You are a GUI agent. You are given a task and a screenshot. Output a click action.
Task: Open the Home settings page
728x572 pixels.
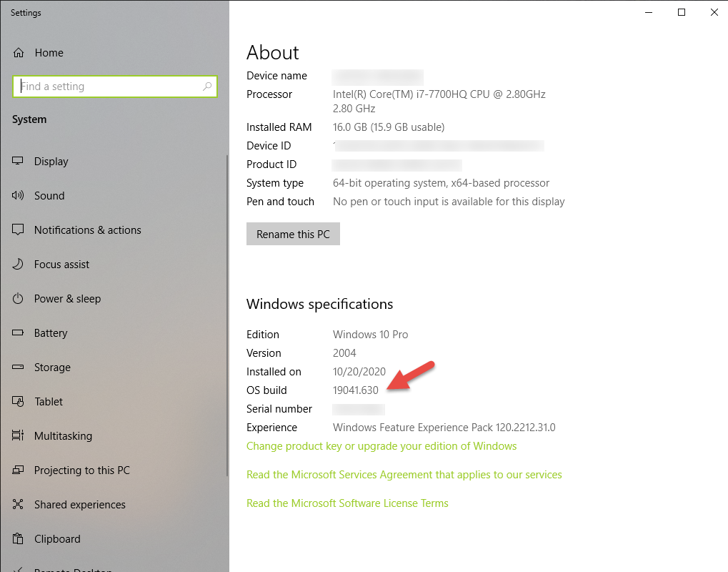pos(49,53)
